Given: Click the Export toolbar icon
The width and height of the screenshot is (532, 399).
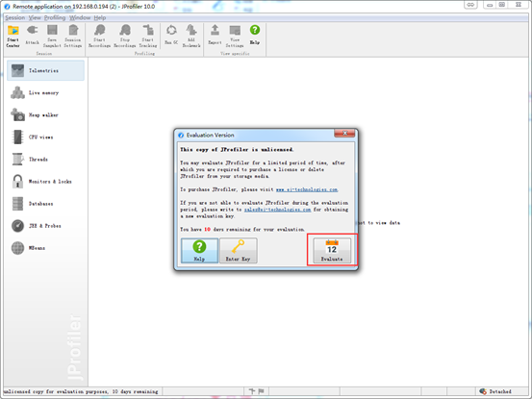Looking at the screenshot, I should (x=215, y=36).
